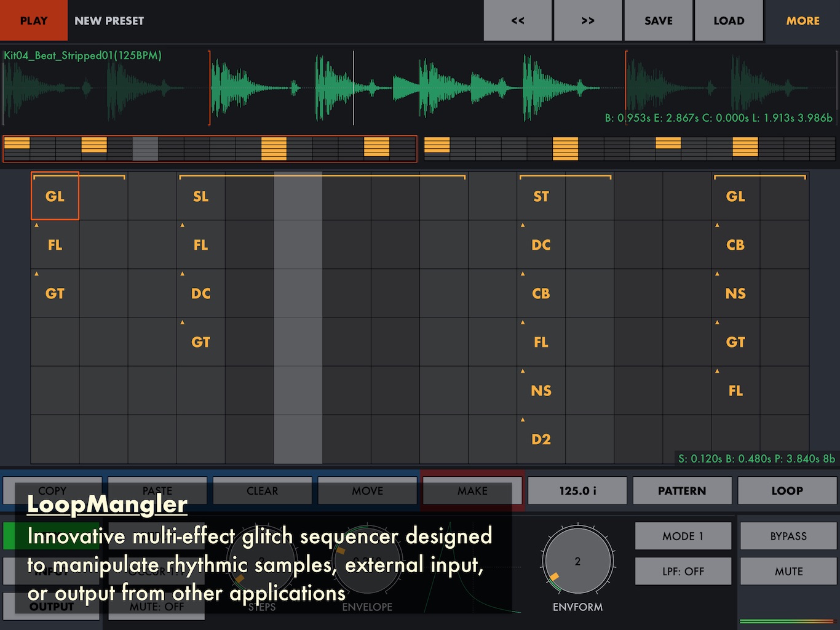Click the output level meter below MUTE
This screenshot has width=840, height=630.
[x=788, y=621]
